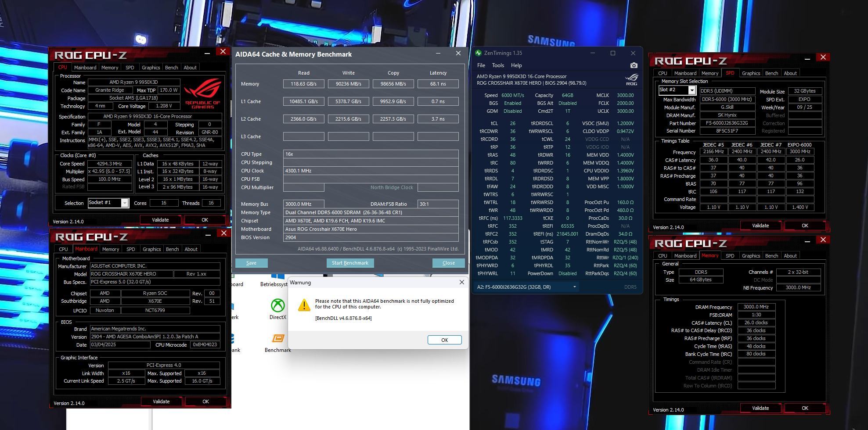Switch to Graphics tab in CPU-Z SPD window
868x430 pixels.
(751, 73)
